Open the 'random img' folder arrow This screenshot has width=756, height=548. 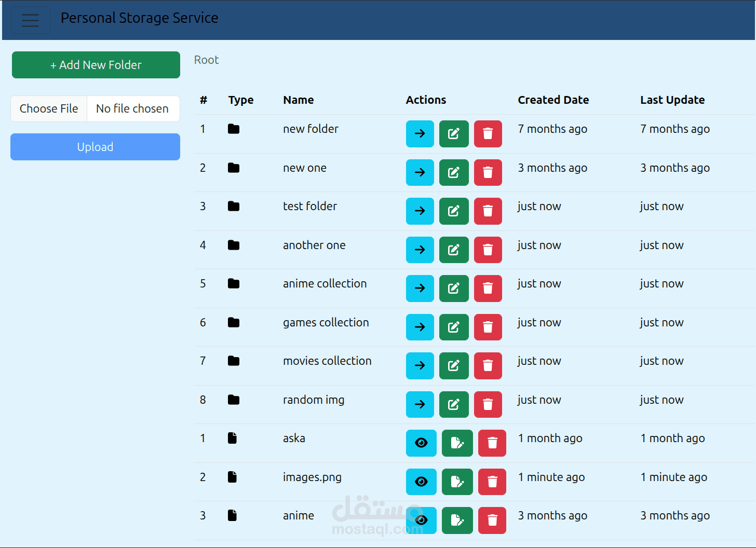[420, 404]
